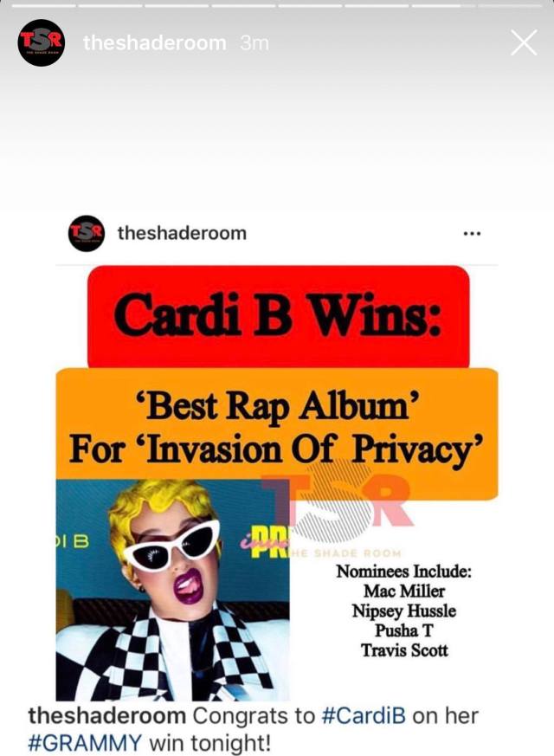
Task: Select the fourth story progress segment
Action: pos(243,6)
